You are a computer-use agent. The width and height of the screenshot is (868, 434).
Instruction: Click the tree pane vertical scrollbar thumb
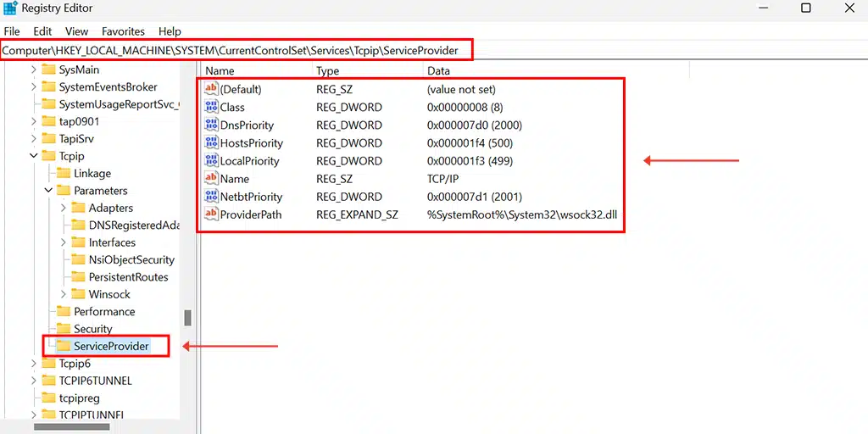pyautogui.click(x=187, y=318)
